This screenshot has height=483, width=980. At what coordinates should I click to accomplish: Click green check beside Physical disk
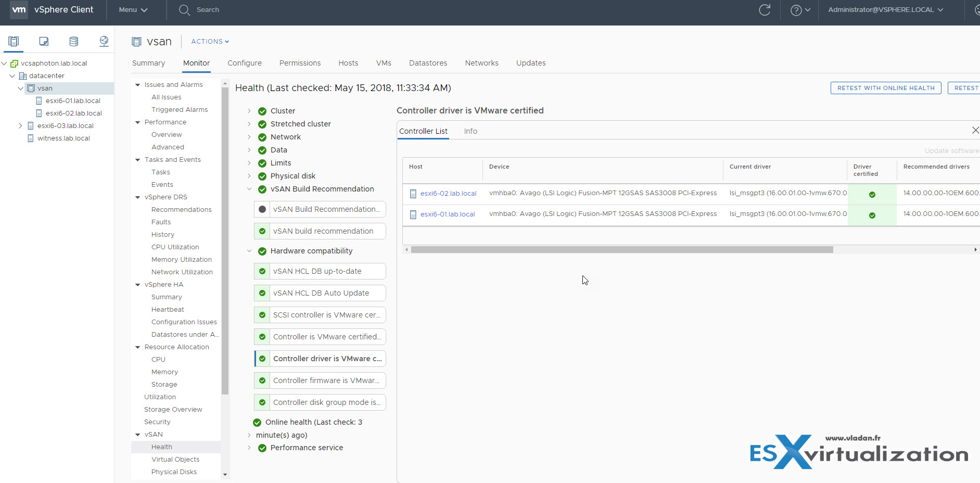(x=262, y=176)
